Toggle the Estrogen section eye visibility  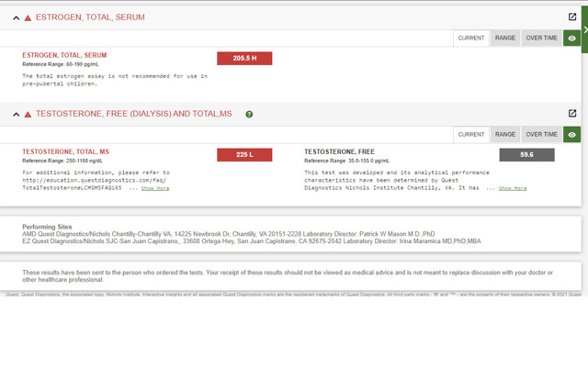[x=572, y=39]
